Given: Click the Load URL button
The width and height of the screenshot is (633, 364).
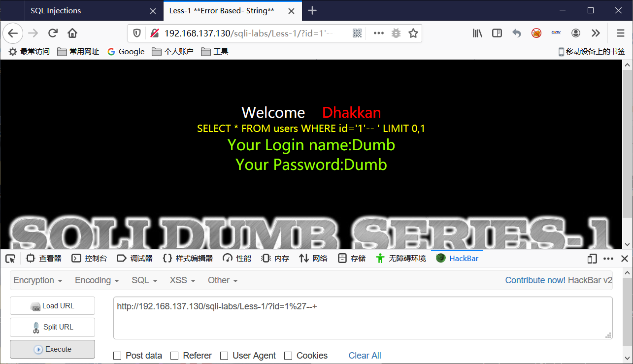Looking at the screenshot, I should pos(52,306).
